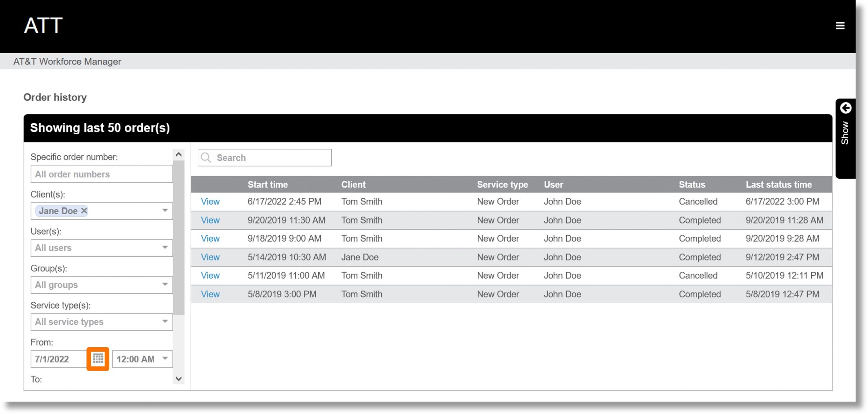Expand the Service type(s) dropdown
This screenshot has height=414, width=868.
click(x=165, y=321)
